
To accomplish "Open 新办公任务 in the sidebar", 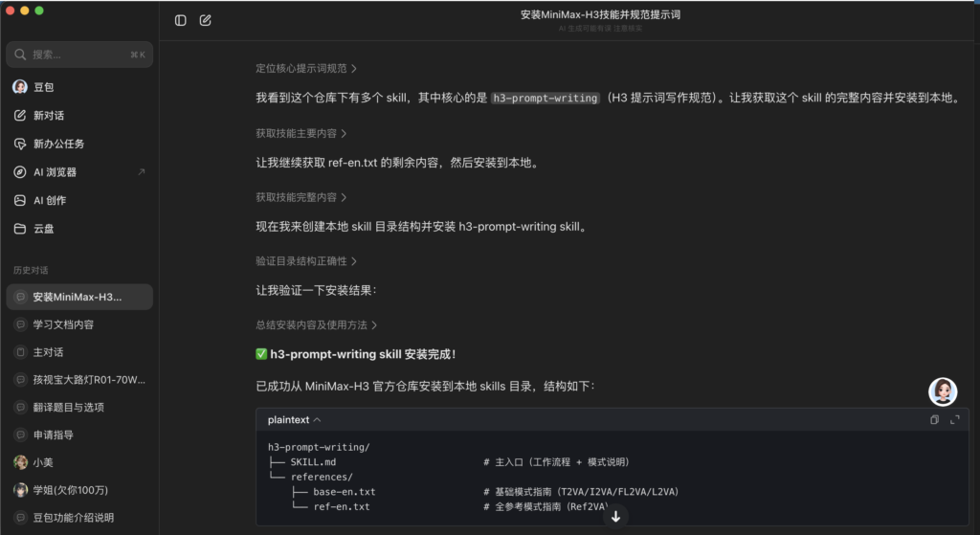I will pos(79,144).
